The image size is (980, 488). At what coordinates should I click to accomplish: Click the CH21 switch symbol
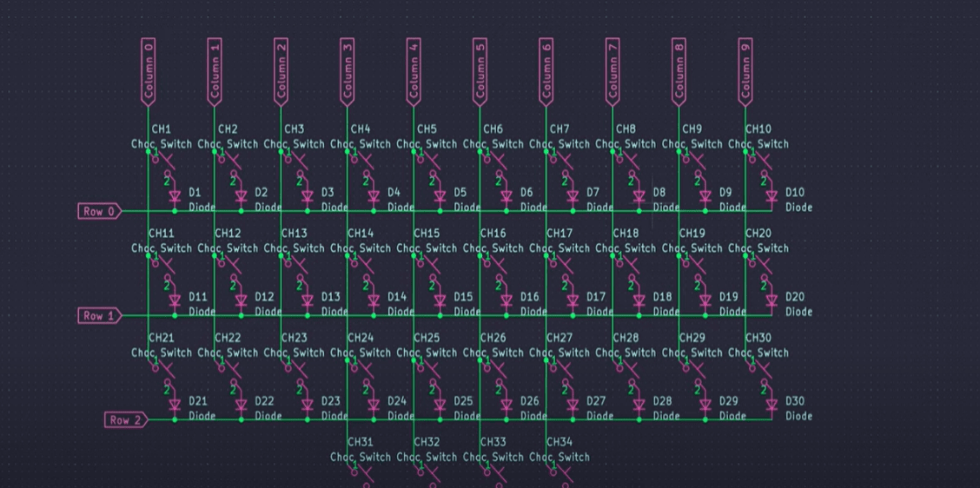click(x=162, y=369)
